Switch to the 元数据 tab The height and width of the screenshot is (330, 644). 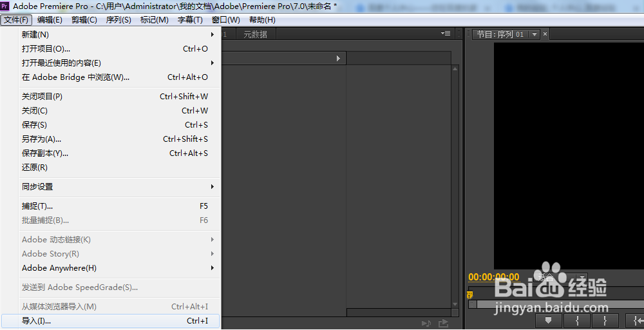[x=255, y=35]
